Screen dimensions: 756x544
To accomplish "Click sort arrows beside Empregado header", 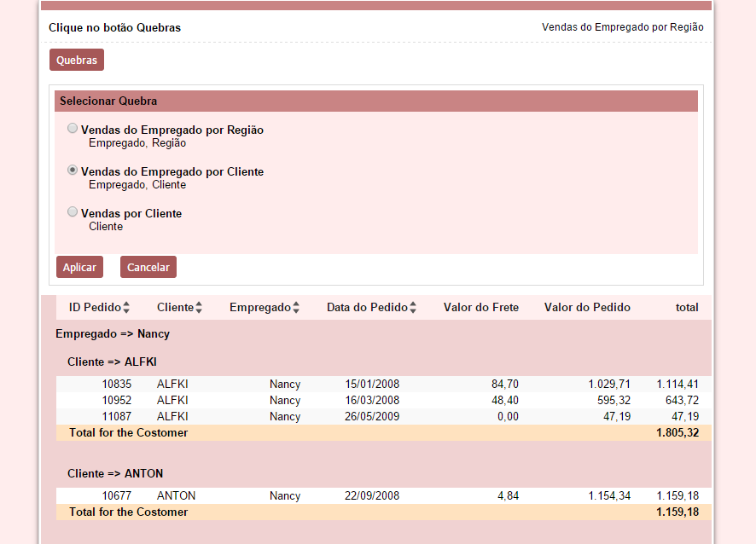I will [x=297, y=308].
